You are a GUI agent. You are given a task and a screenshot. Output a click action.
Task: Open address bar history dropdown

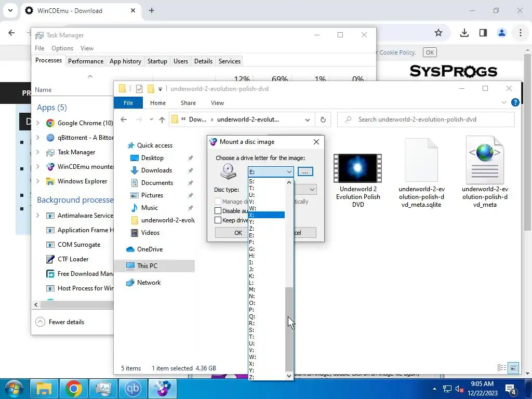click(308, 119)
